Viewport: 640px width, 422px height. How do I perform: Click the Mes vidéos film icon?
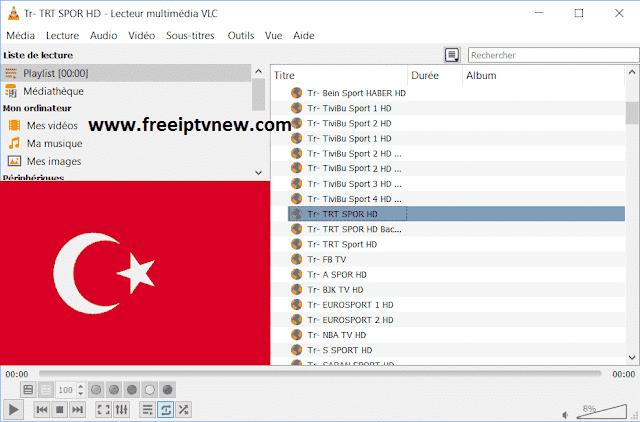point(14,125)
